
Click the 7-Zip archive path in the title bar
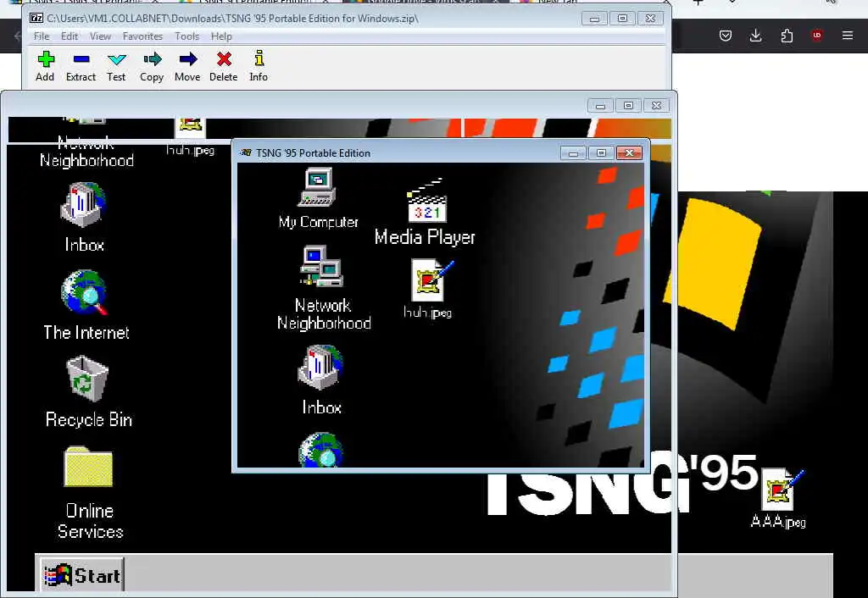pos(232,19)
